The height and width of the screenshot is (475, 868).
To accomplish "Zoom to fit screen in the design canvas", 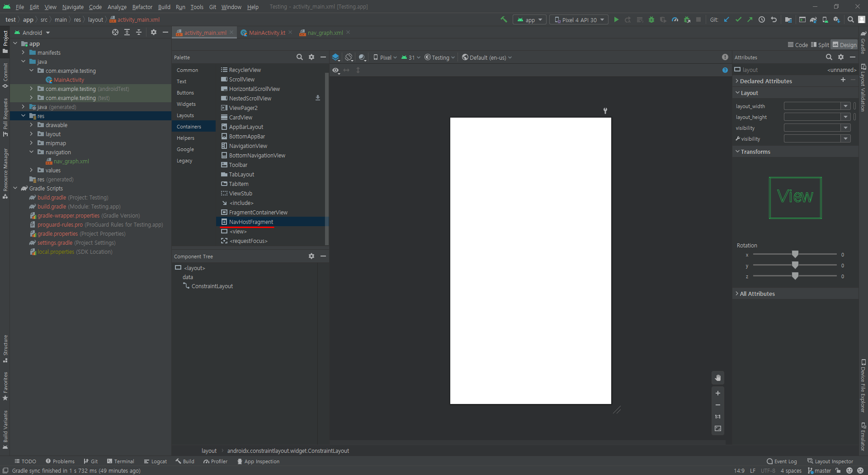I will 718,428.
